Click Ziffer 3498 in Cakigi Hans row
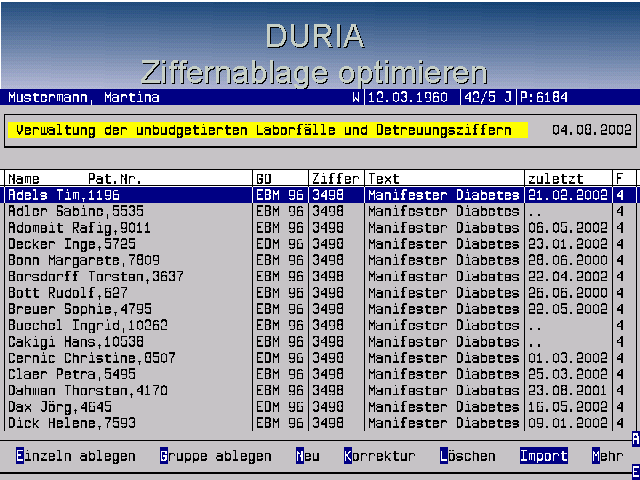640x480 pixels. click(x=328, y=342)
